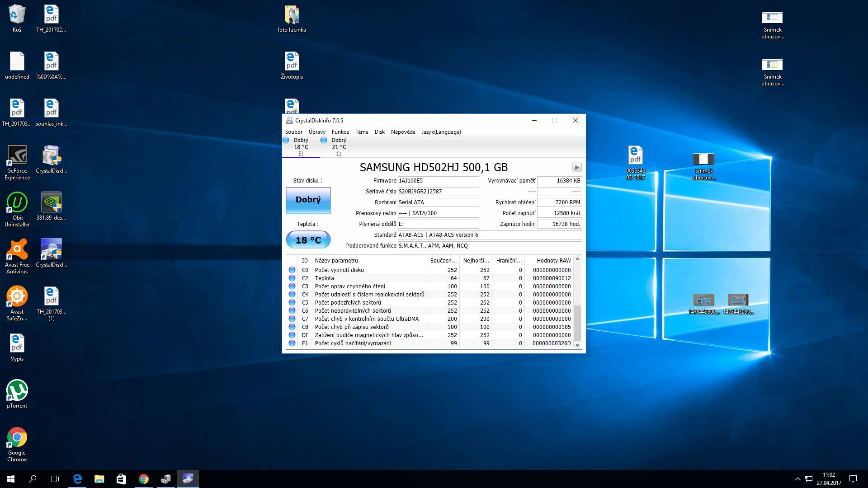Image resolution: width=868 pixels, height=488 pixels.
Task: Select the 1473443599 image thumbnail on desktop
Action: [738, 303]
